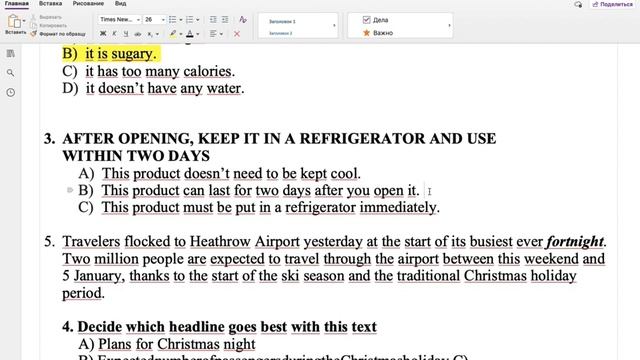This screenshot has width=640, height=360.
Task: Increase paragraph indent
Action: coord(225,20)
